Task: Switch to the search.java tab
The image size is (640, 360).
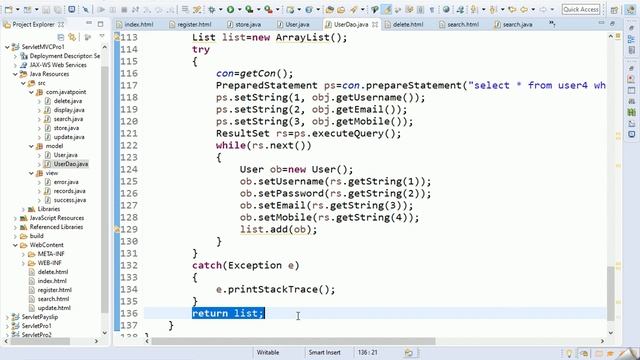Action: point(513,24)
